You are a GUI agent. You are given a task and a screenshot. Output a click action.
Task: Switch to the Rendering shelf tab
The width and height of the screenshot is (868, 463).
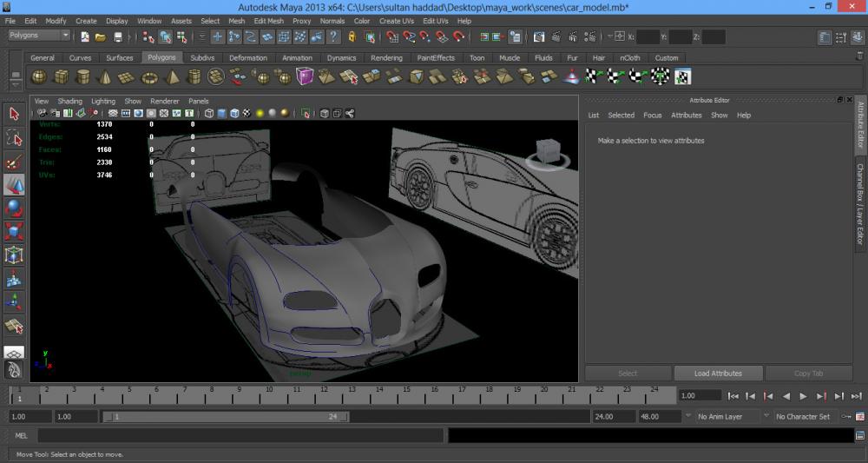[386, 58]
